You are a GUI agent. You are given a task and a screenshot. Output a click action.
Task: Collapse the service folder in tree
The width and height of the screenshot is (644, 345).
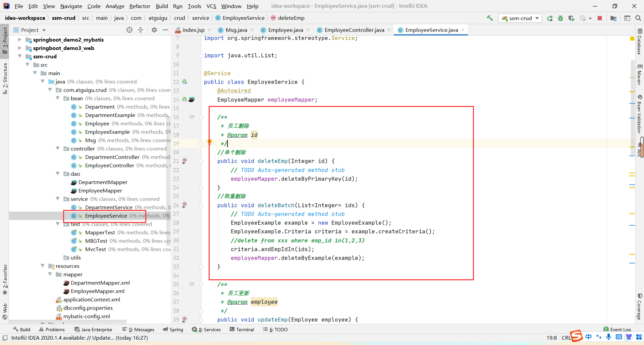58,199
